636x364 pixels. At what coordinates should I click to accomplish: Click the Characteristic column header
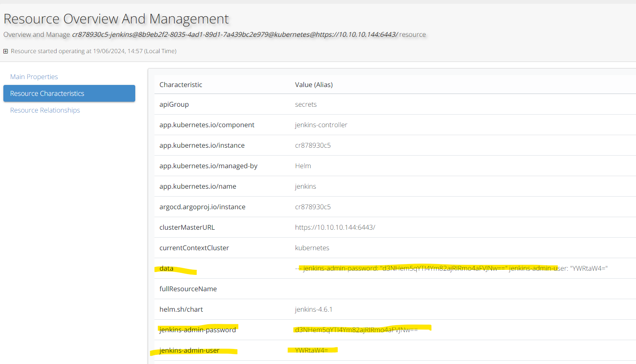pyautogui.click(x=180, y=85)
